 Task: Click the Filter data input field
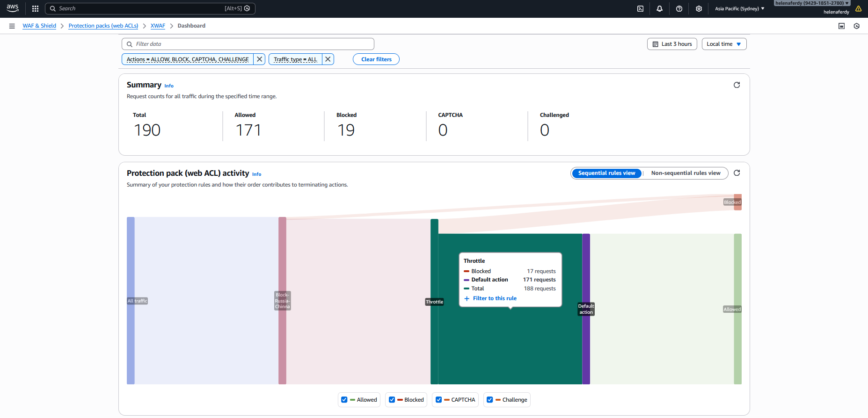(x=248, y=44)
